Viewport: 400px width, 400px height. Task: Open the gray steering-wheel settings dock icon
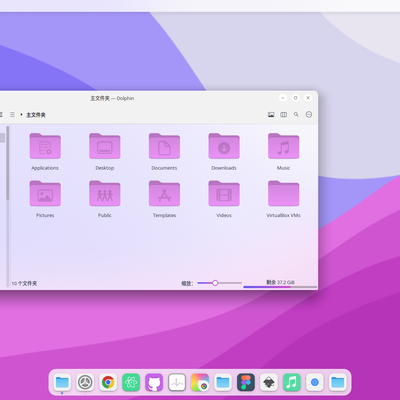pos(85,382)
